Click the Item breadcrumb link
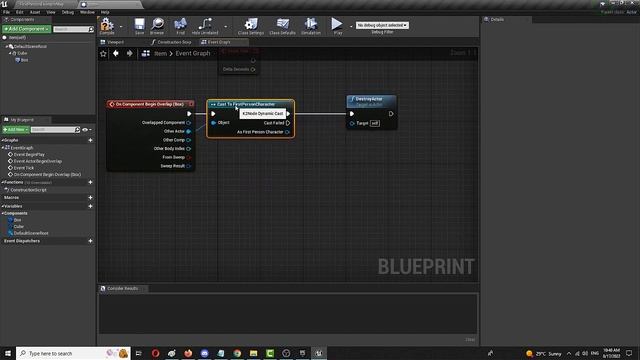This screenshot has width=640, height=360. click(160, 53)
